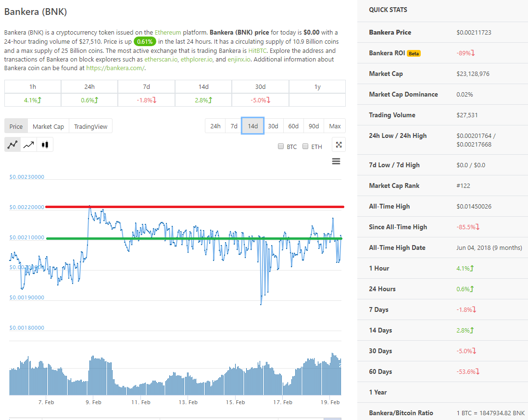Screen dimensions: 528x420
Task: Click the -5.0% value in the 30d column
Action: tap(260, 100)
